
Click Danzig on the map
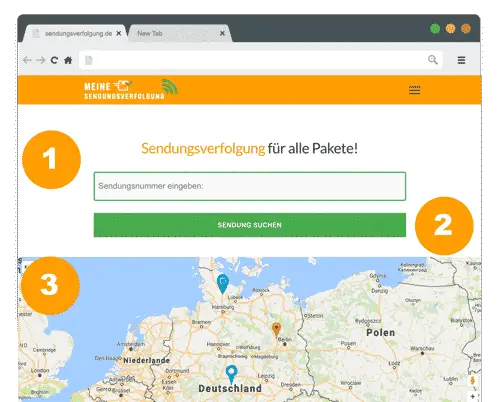(x=380, y=291)
